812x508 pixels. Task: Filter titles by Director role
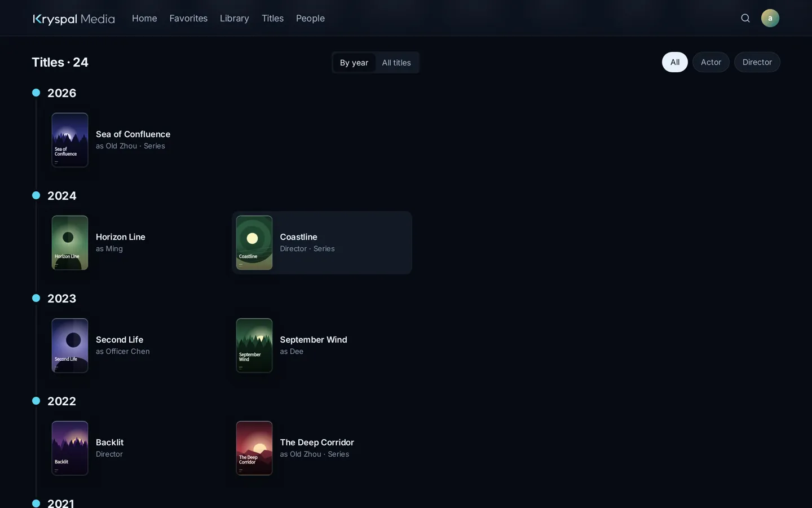pyautogui.click(x=757, y=62)
